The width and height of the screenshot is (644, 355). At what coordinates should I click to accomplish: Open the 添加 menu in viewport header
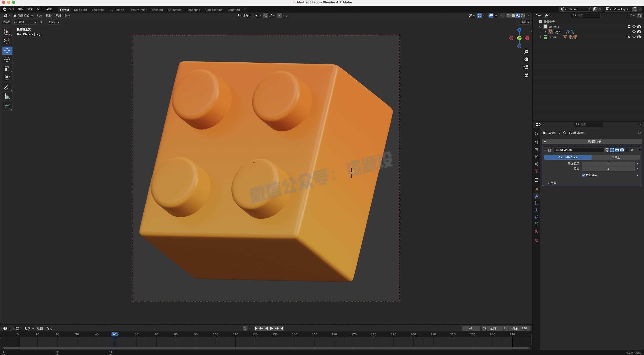click(x=58, y=16)
